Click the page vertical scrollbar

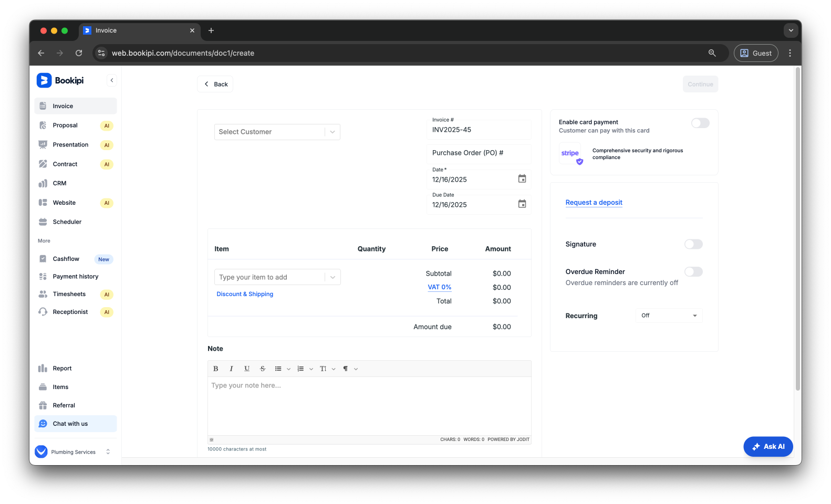tap(798, 228)
